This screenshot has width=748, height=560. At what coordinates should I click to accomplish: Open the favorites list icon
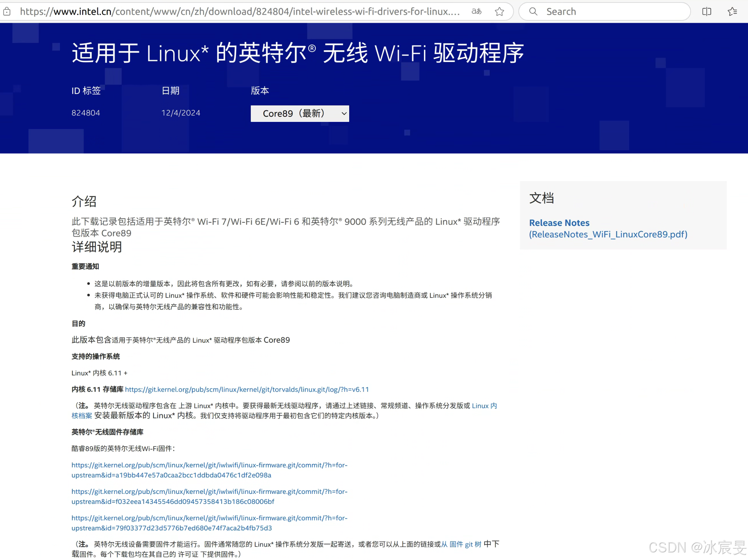point(732,12)
